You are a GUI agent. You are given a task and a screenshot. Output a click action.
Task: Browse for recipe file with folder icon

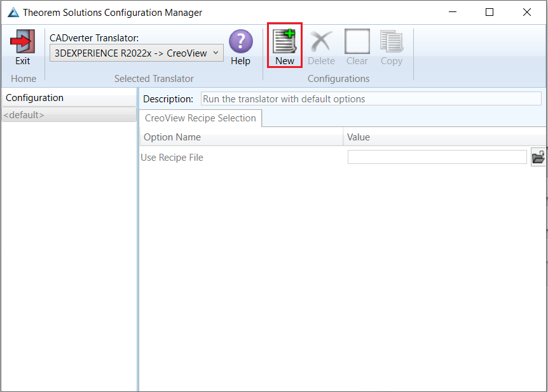pos(538,157)
